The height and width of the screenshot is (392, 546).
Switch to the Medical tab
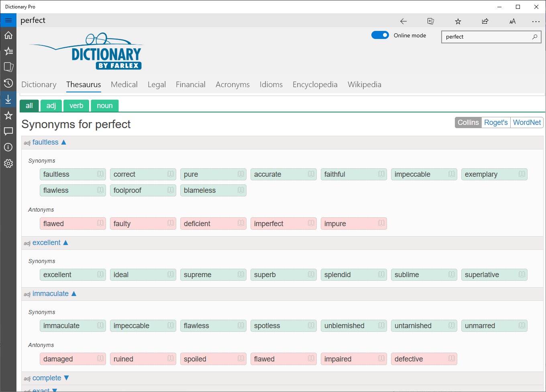(x=124, y=84)
